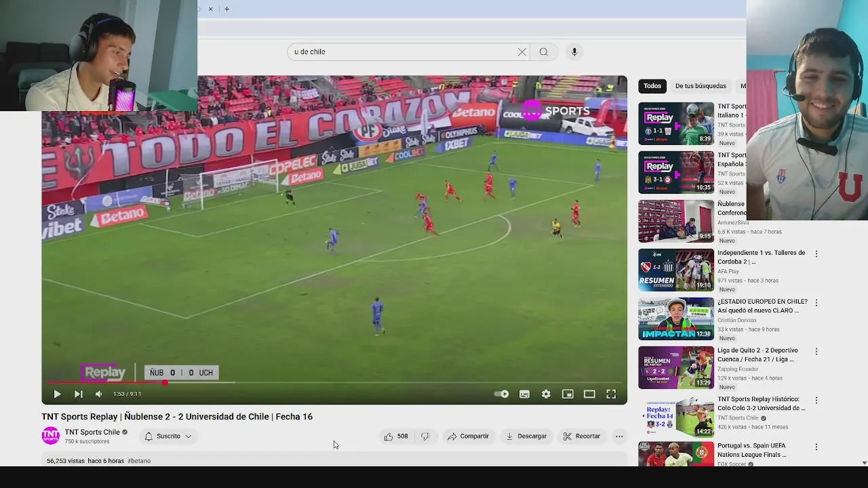Open Estadio Europeo en Chile thumbnail
The image size is (868, 488).
[676, 319]
